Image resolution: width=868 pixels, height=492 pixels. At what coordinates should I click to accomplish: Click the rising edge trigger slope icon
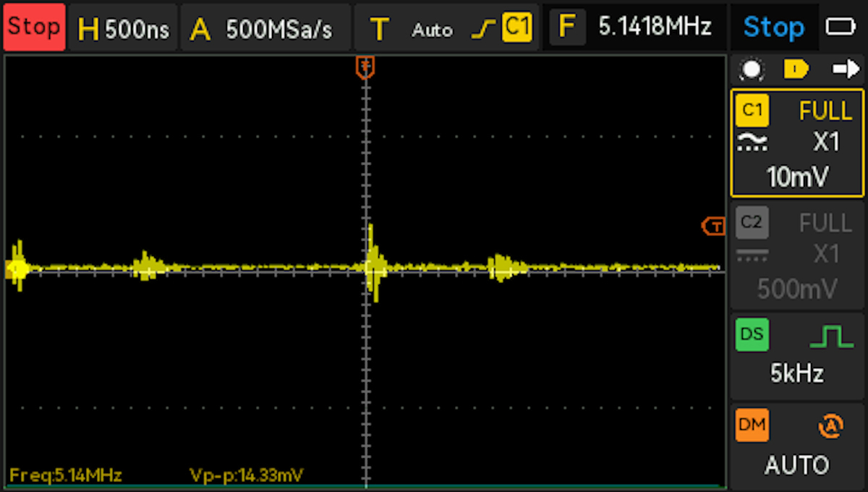(483, 28)
